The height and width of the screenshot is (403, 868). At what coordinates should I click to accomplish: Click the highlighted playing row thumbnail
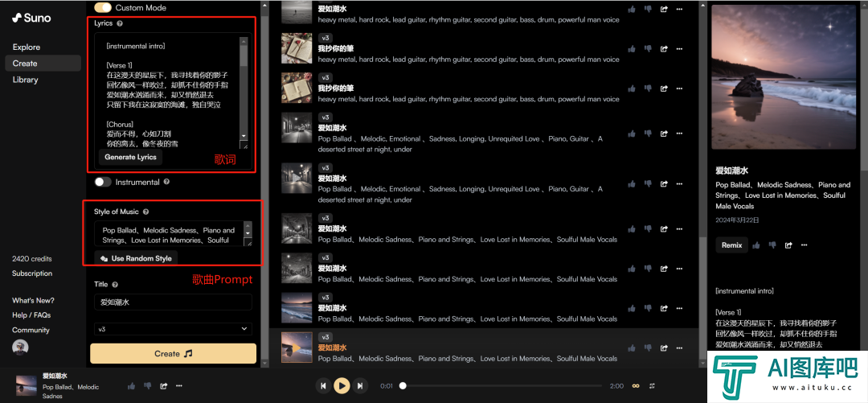click(297, 347)
